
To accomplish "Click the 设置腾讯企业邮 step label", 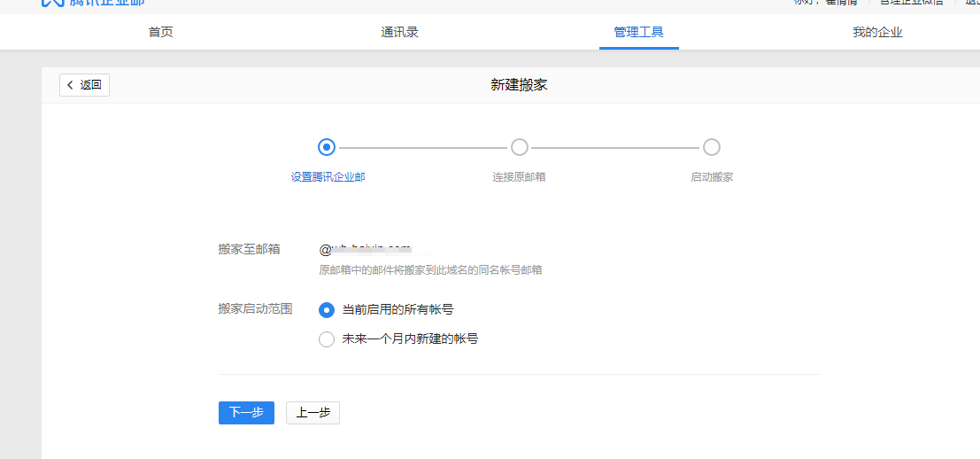I will 328,177.
